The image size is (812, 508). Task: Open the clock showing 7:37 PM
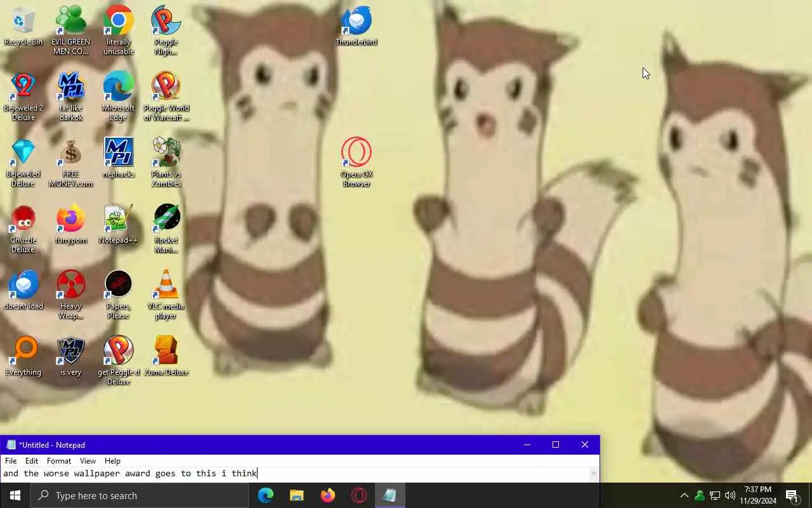[x=758, y=495]
